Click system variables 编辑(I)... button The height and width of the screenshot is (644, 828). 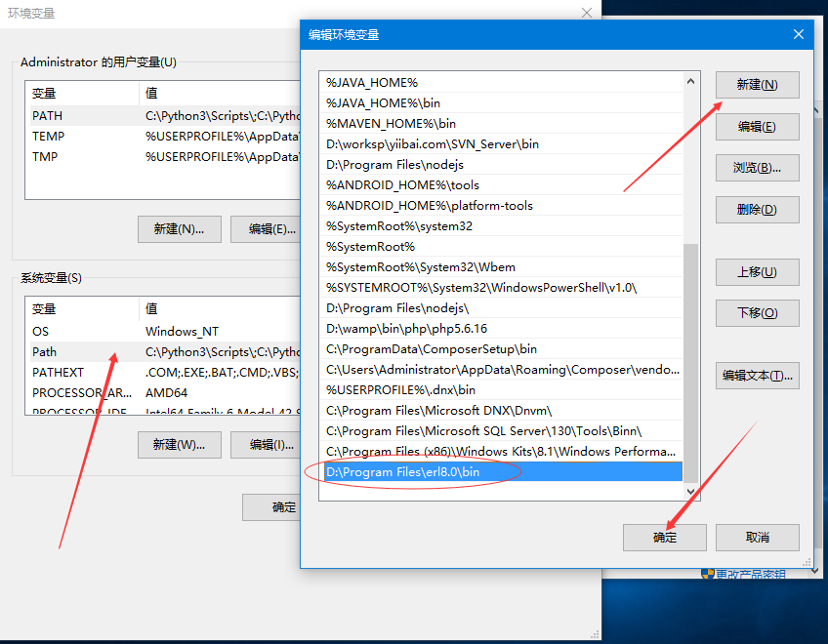point(267,445)
